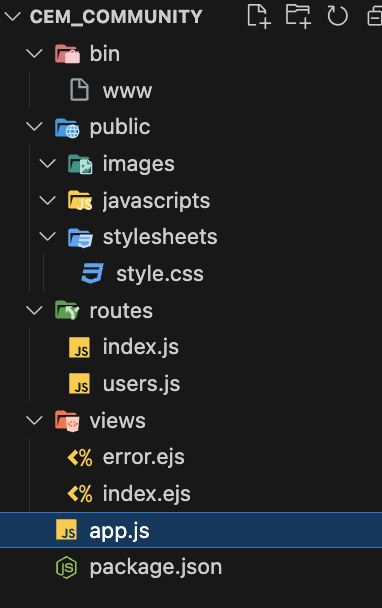Select the app.js file name
The height and width of the screenshot is (608, 382).
click(119, 530)
